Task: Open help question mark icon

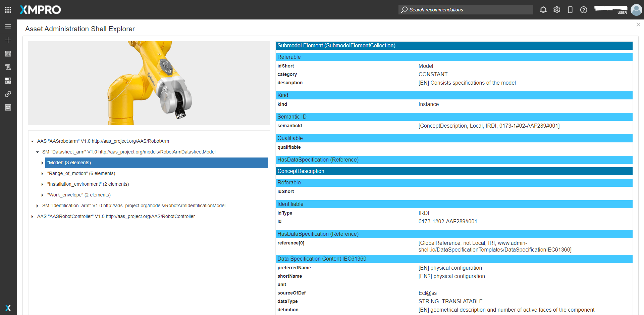Action: (584, 10)
